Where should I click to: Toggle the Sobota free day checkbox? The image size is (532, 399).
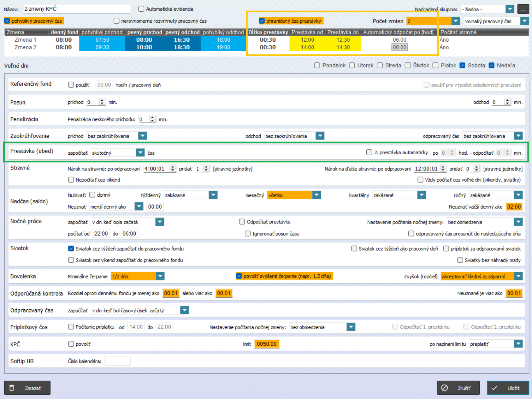(462, 65)
